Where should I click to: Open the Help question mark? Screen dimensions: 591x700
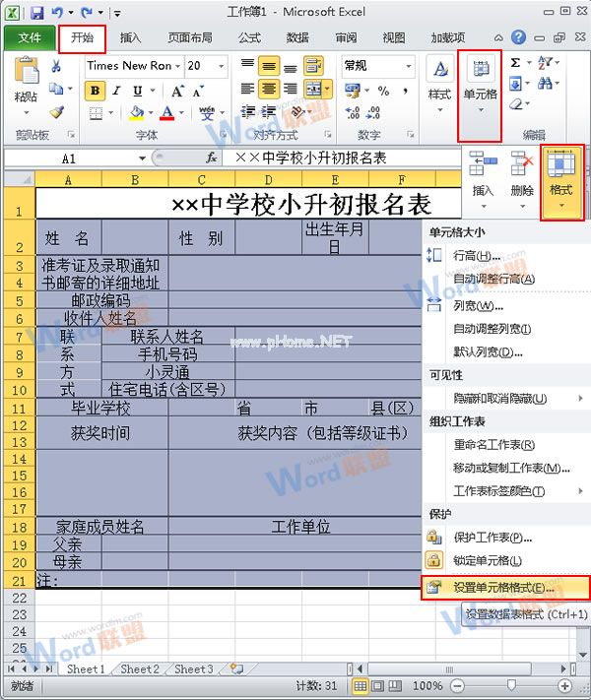[x=518, y=37]
